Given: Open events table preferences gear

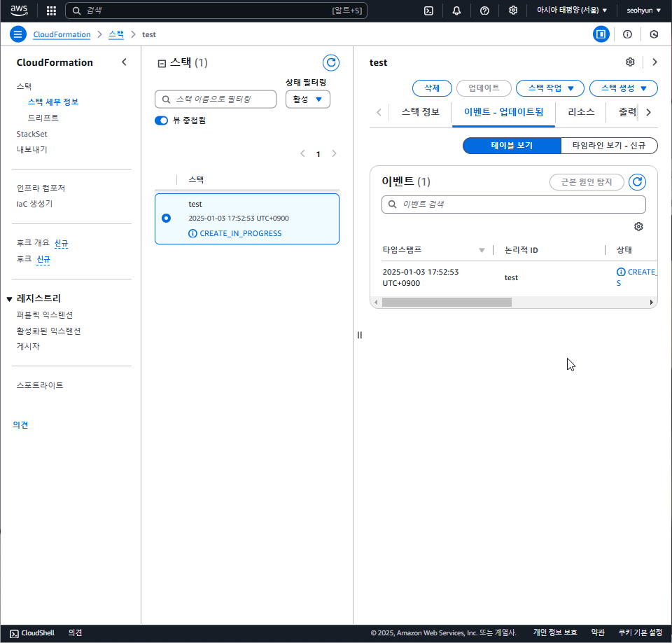Looking at the screenshot, I should [x=638, y=226].
